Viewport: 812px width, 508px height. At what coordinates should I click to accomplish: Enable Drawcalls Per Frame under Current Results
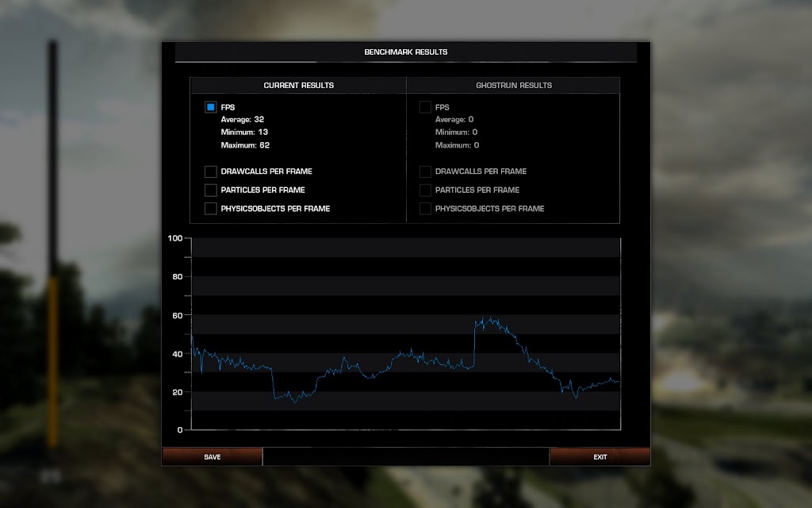[210, 171]
